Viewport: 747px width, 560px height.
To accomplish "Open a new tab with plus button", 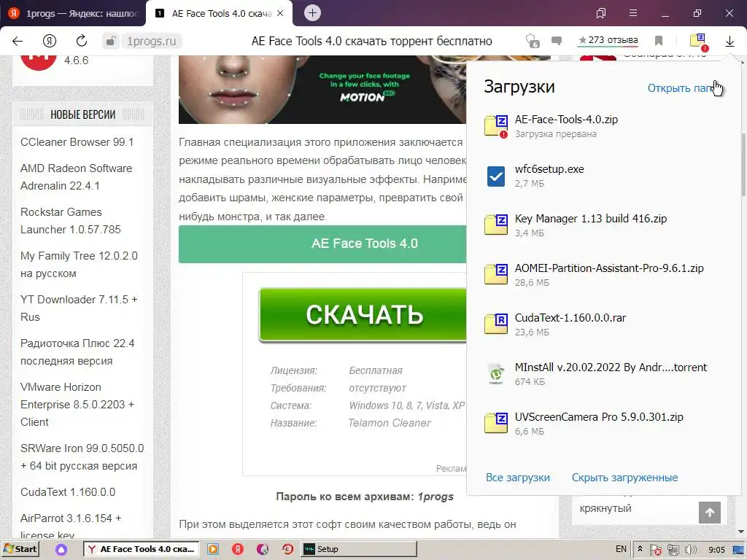I will 312,13.
